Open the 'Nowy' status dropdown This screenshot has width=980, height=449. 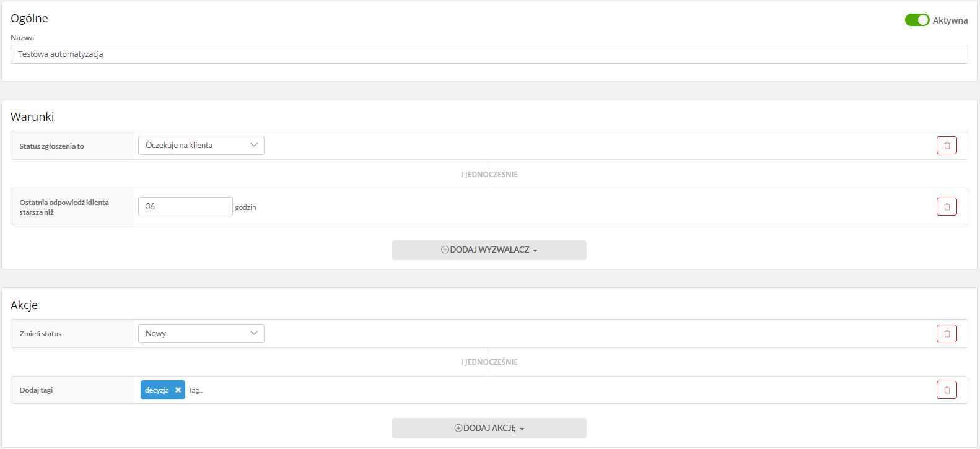201,333
